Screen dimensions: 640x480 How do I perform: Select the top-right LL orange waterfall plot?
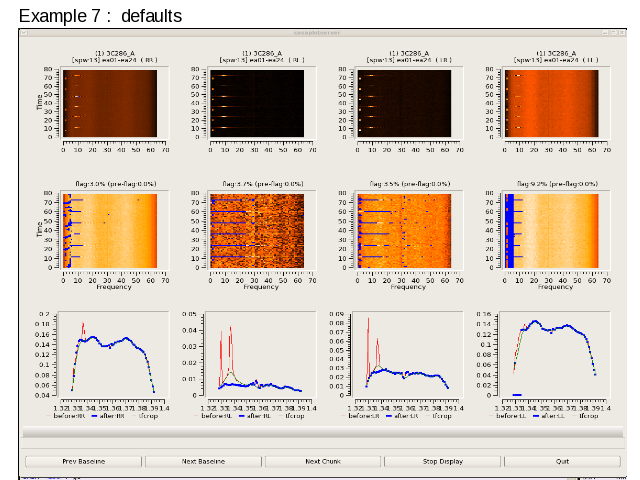[x=551, y=103]
